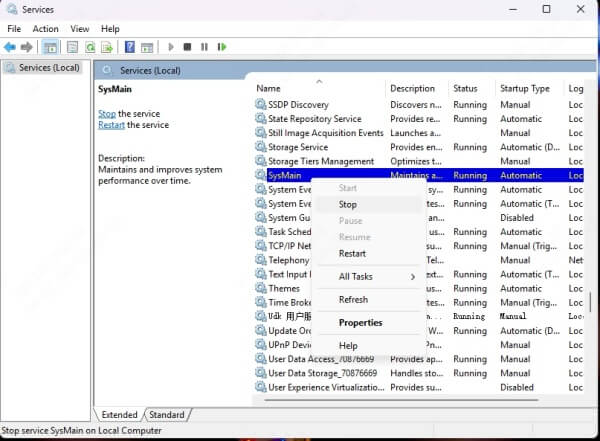Click the Net log-on value of Telephony
Viewport: 600px width, 441px height.
click(576, 260)
